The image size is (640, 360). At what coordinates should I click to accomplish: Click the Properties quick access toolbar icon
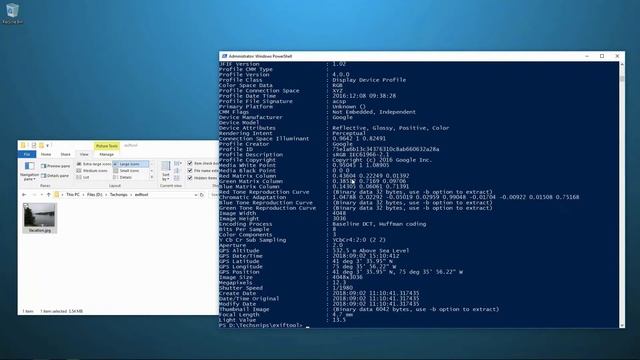tap(34, 145)
